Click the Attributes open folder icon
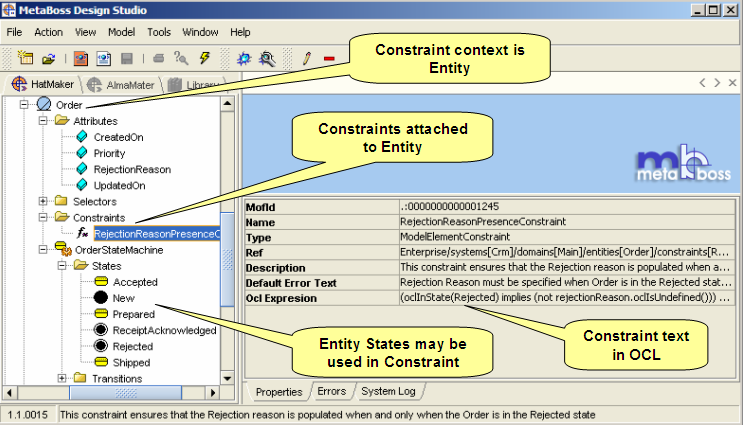743x425 pixels. pyautogui.click(x=62, y=120)
